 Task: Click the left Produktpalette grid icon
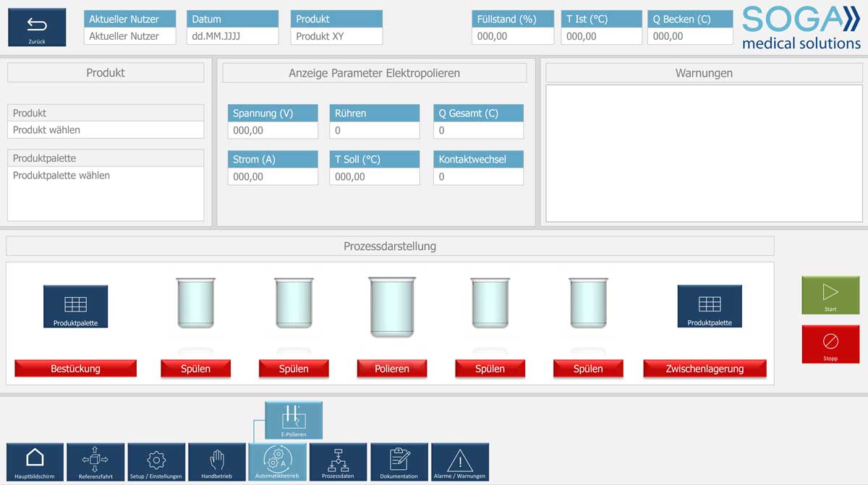75,306
